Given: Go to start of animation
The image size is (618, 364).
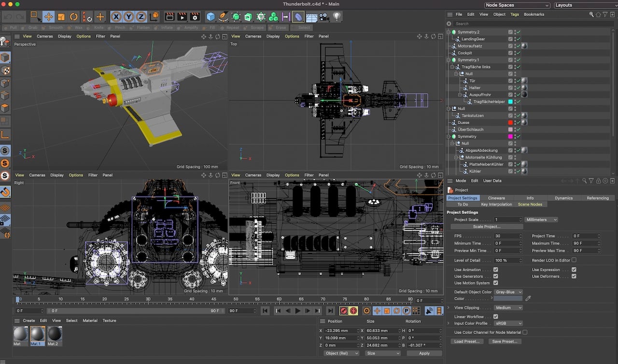Looking at the screenshot, I should (x=265, y=311).
